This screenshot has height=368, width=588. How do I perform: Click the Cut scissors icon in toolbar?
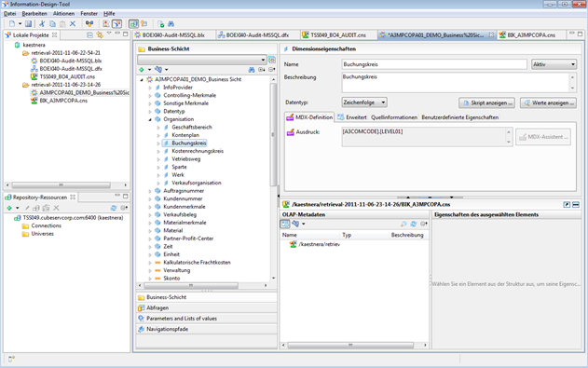pyautogui.click(x=42, y=24)
